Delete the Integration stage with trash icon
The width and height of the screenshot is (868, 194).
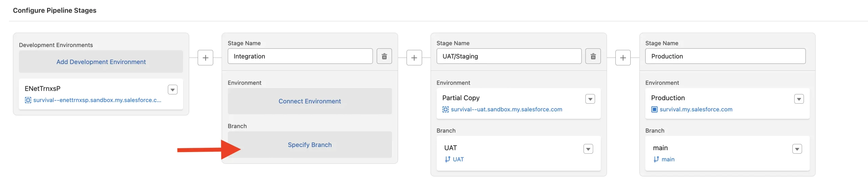(384, 56)
